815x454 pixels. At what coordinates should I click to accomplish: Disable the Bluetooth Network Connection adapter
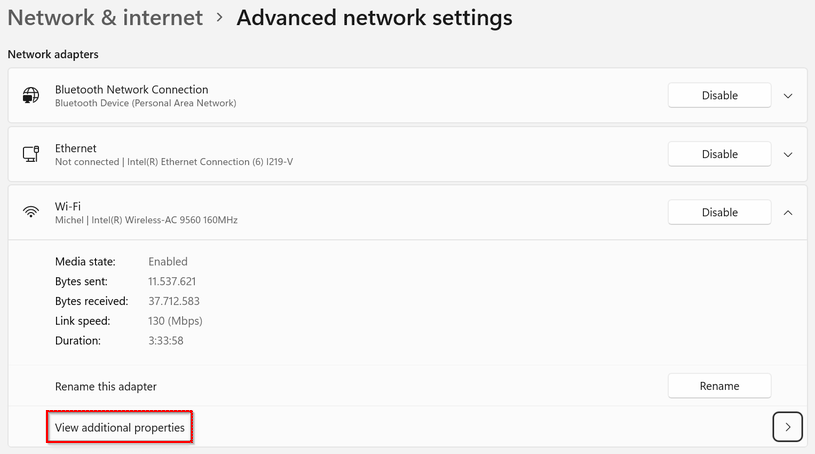tap(719, 96)
